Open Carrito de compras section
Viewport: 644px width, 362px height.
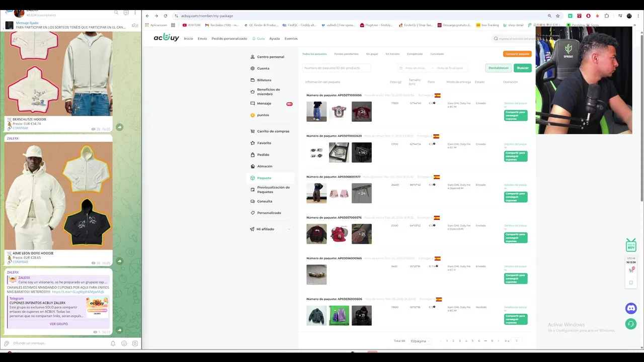tap(273, 131)
